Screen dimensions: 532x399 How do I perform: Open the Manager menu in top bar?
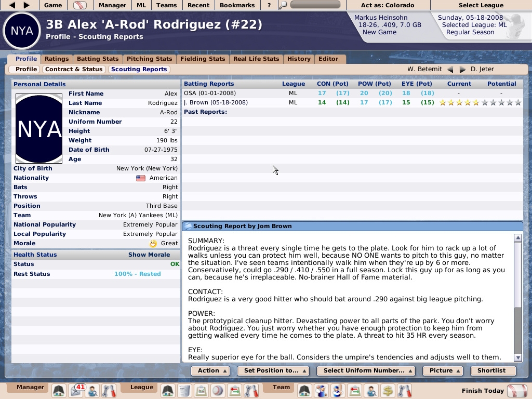point(112,5)
